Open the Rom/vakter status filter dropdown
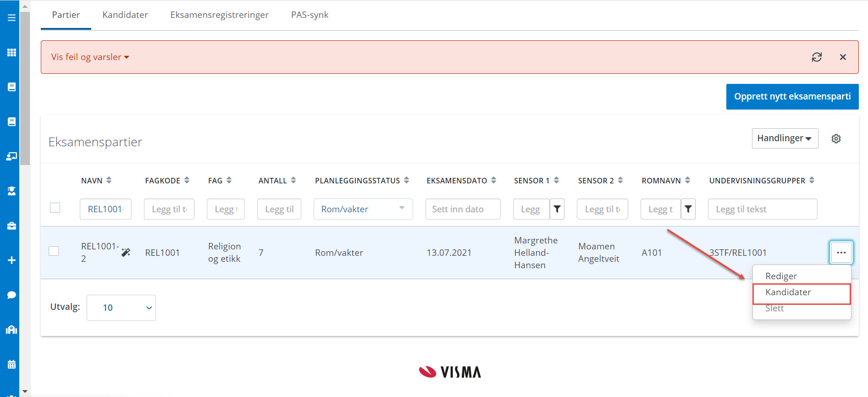 (363, 209)
